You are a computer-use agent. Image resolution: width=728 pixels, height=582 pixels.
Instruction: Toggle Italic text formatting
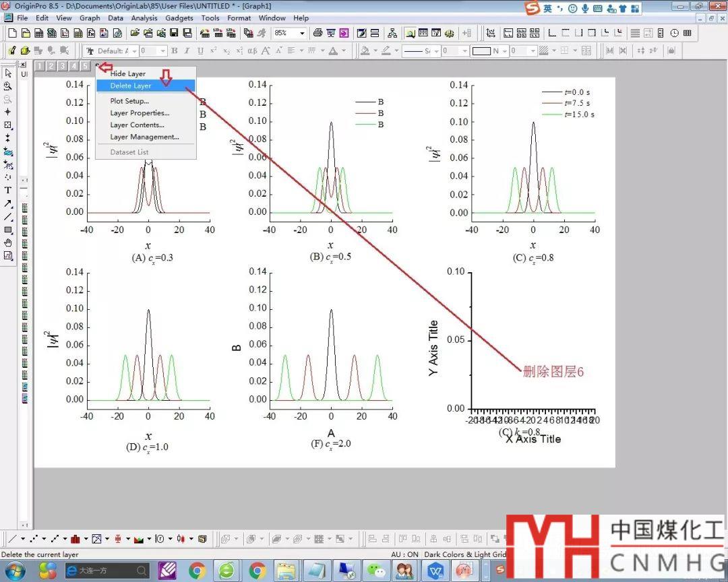coord(187,51)
